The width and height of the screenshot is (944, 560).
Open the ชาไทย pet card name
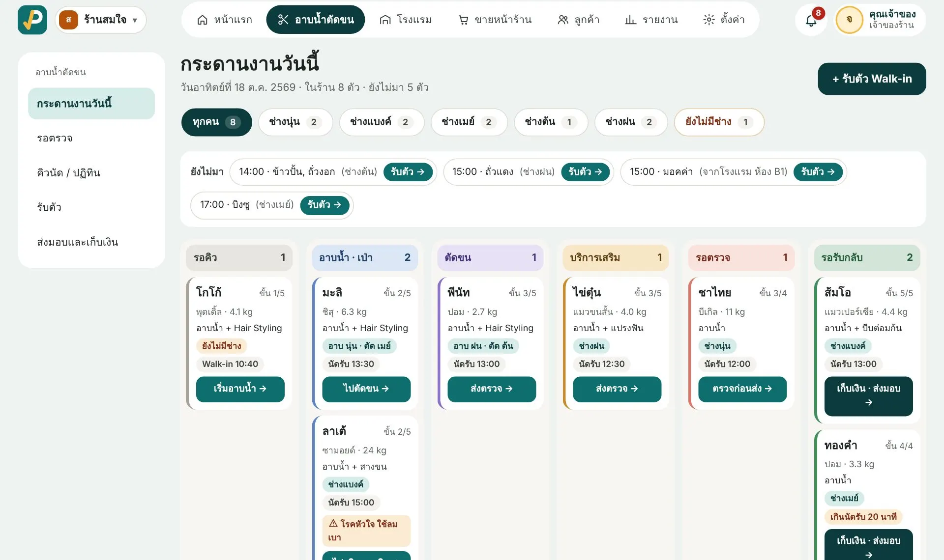coord(715,292)
